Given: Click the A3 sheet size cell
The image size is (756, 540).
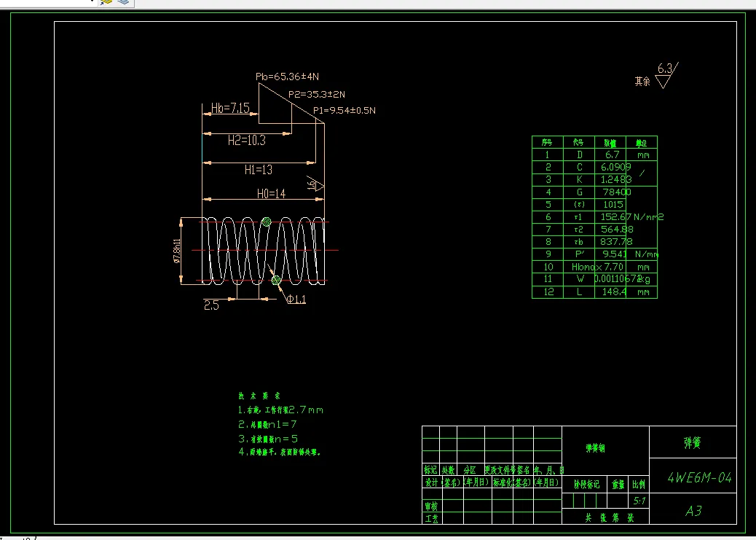Looking at the screenshot, I should pos(693,511).
